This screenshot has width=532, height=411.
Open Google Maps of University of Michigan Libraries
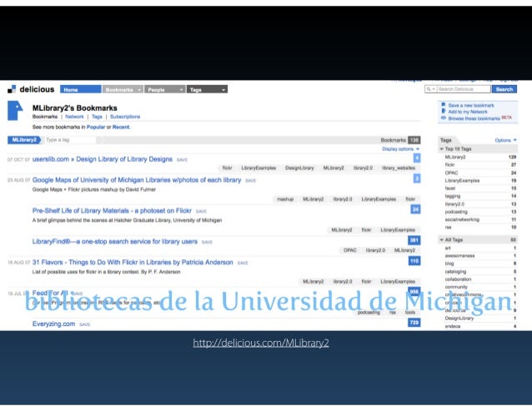pyautogui.click(x=137, y=180)
